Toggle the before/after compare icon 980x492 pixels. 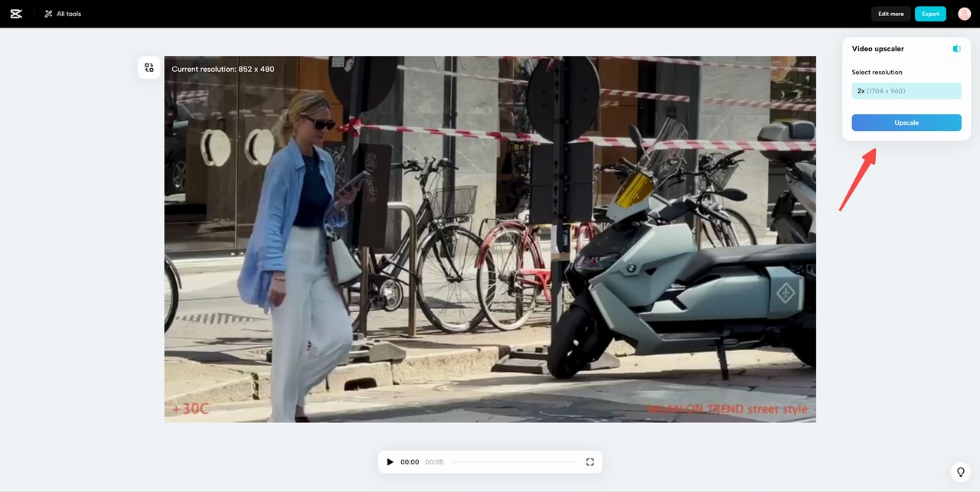(956, 49)
